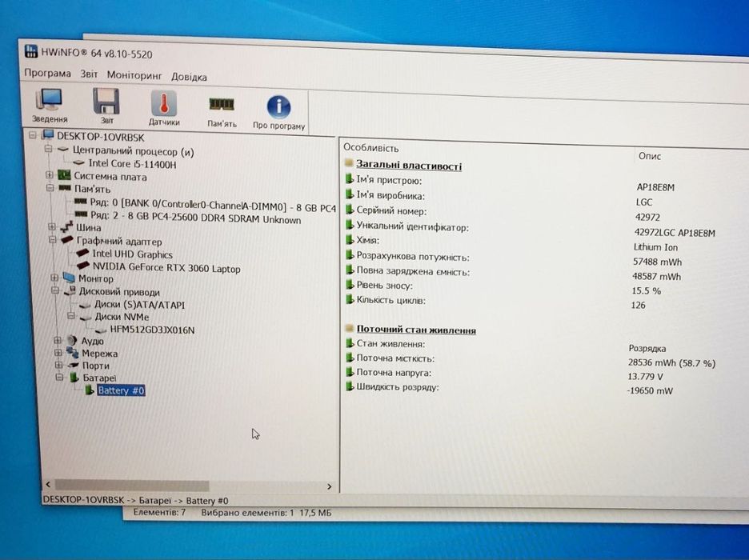Expand the Шина tree node
The width and height of the screenshot is (749, 560).
pyautogui.click(x=52, y=226)
